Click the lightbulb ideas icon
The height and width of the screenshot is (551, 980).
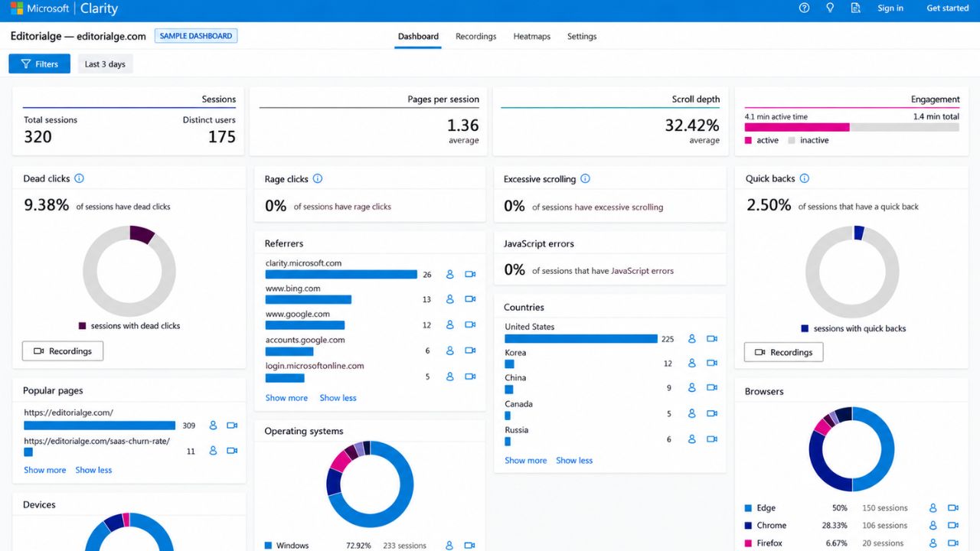click(830, 8)
